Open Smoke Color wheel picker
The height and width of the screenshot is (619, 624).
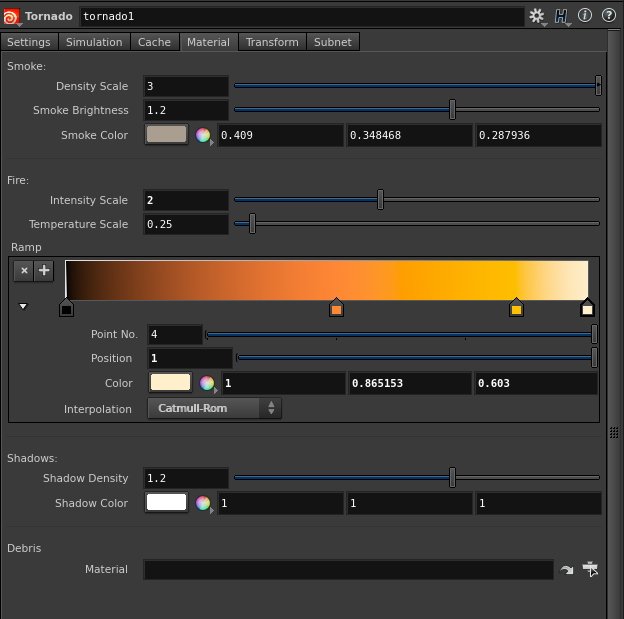click(x=203, y=135)
